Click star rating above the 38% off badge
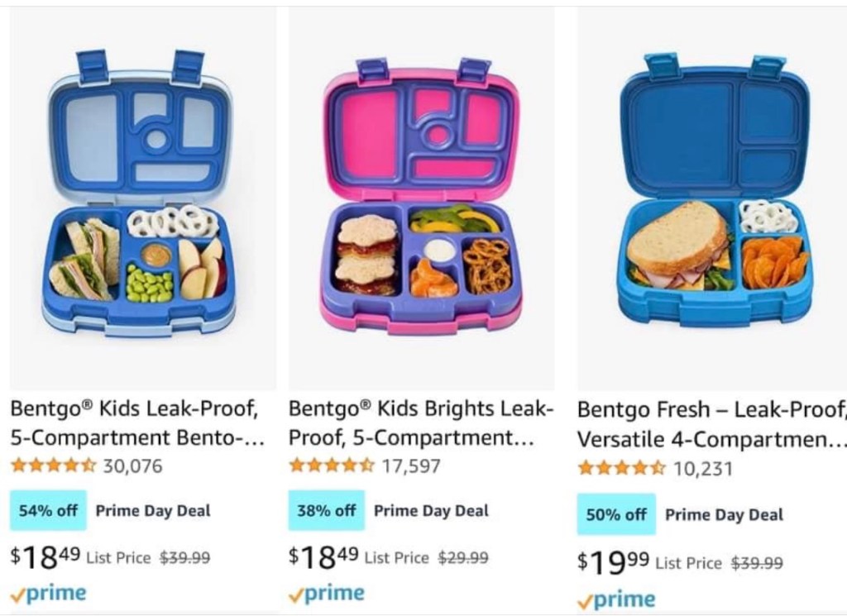 [x=332, y=466]
